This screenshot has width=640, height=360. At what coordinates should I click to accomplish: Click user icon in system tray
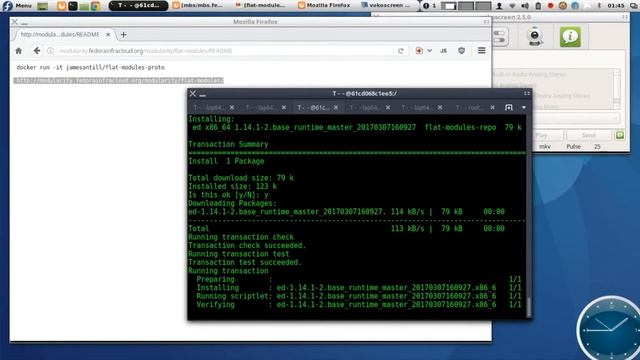pos(499,6)
